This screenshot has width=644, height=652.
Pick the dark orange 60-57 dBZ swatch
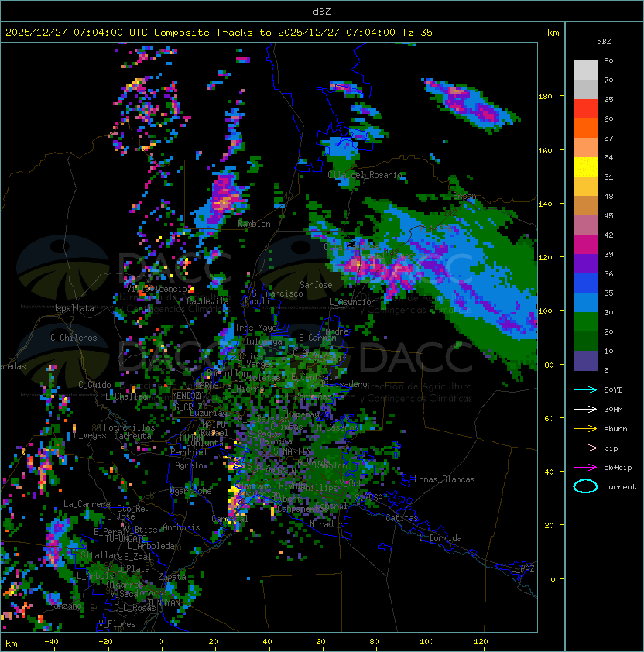(x=585, y=128)
